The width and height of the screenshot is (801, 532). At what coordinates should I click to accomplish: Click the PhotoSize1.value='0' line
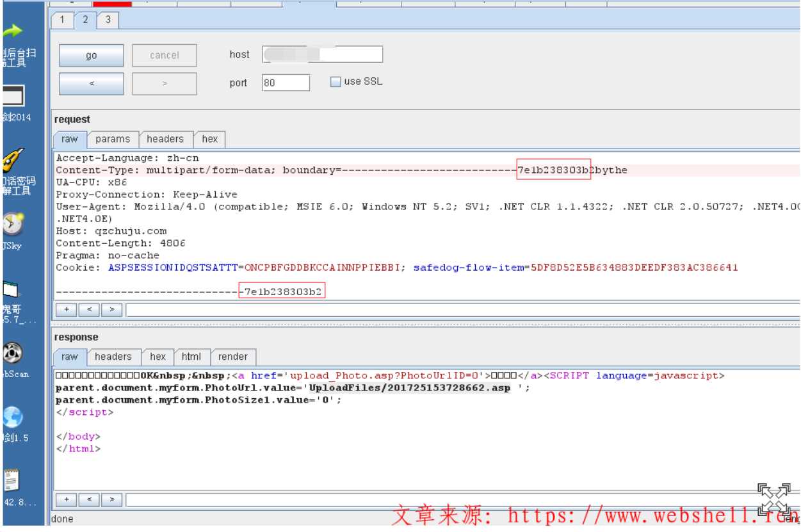click(x=199, y=400)
